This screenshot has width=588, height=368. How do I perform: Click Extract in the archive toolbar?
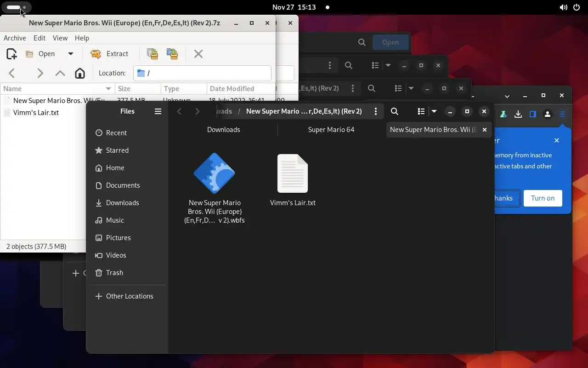(x=109, y=54)
